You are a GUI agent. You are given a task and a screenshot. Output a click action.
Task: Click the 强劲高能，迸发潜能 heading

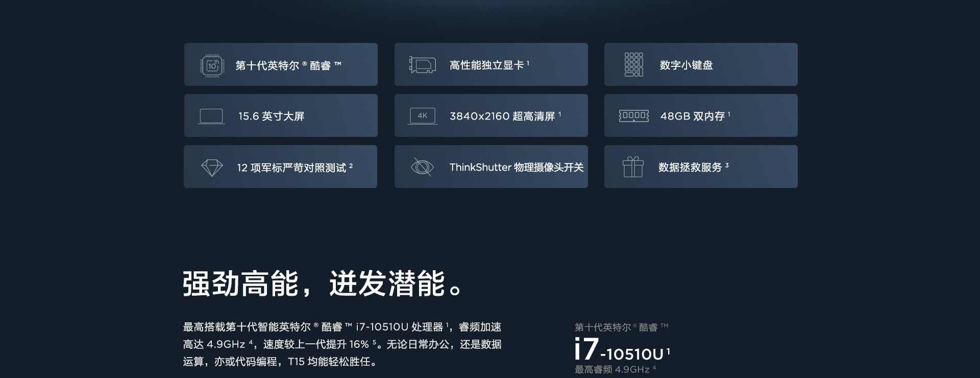[x=322, y=284]
